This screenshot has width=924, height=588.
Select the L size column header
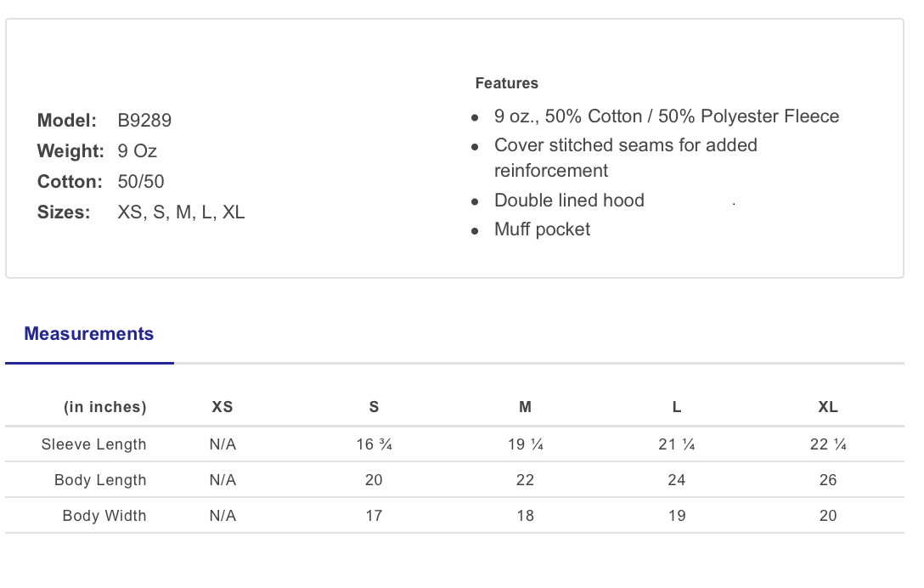[677, 407]
